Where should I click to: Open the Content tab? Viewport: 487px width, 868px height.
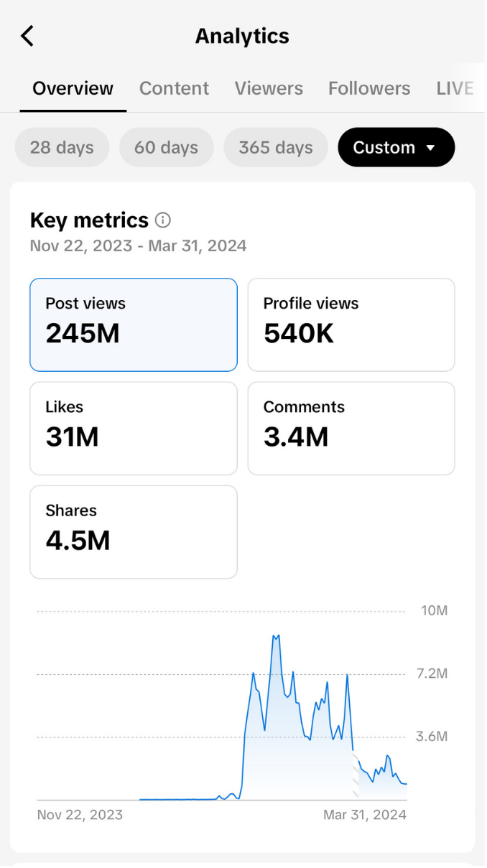(174, 88)
